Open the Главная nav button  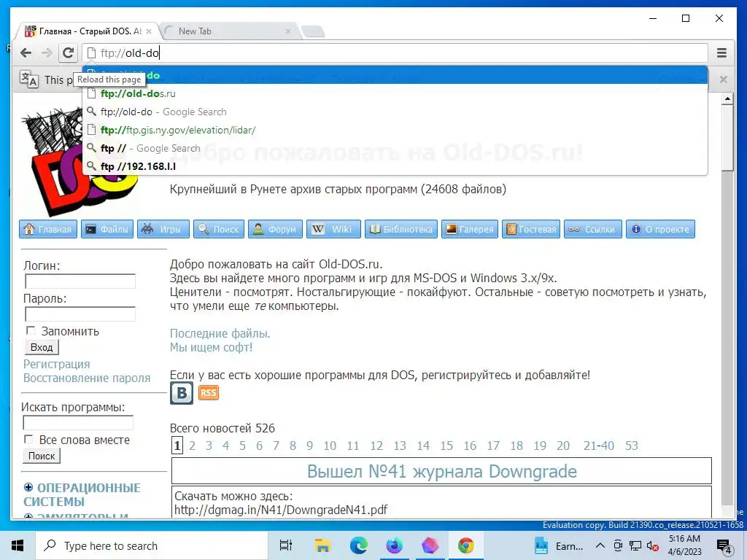click(48, 229)
